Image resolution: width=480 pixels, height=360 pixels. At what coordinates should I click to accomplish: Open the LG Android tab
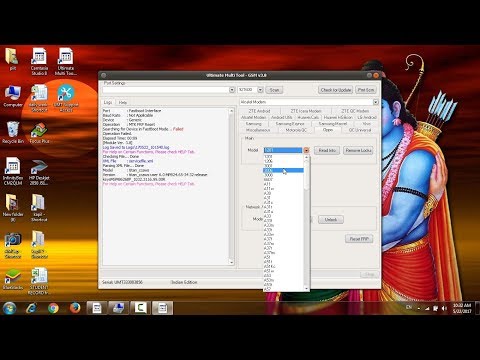367,117
